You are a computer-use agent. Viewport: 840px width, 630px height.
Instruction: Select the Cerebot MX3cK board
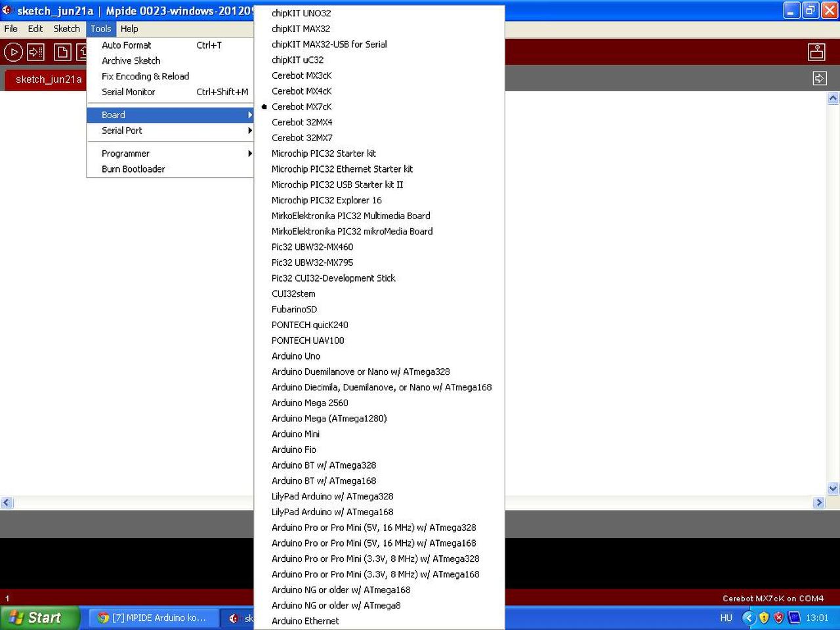[379, 75]
